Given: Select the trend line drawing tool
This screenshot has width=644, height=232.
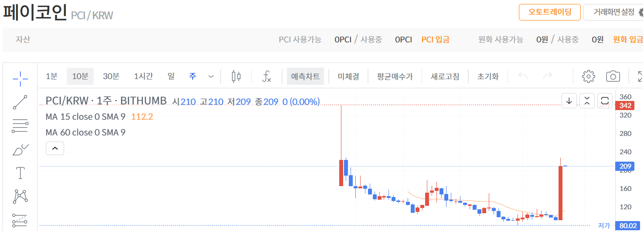Looking at the screenshot, I should click(20, 102).
